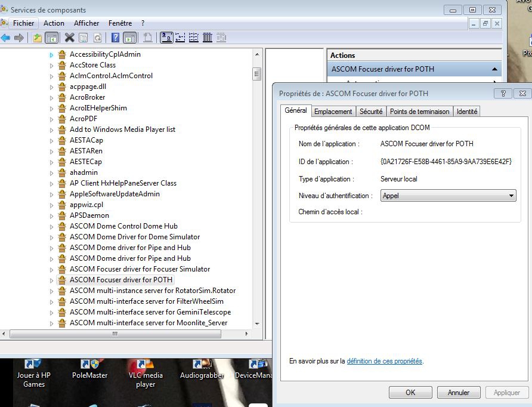The width and height of the screenshot is (532, 407).
Task: Open Properties from the toolbar icon
Action: click(83, 38)
